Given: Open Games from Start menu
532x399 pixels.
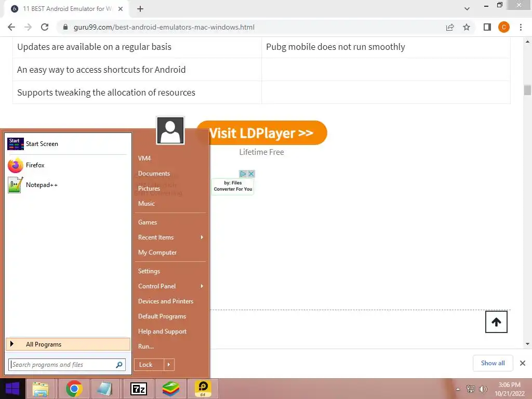Looking at the screenshot, I should click(x=148, y=222).
